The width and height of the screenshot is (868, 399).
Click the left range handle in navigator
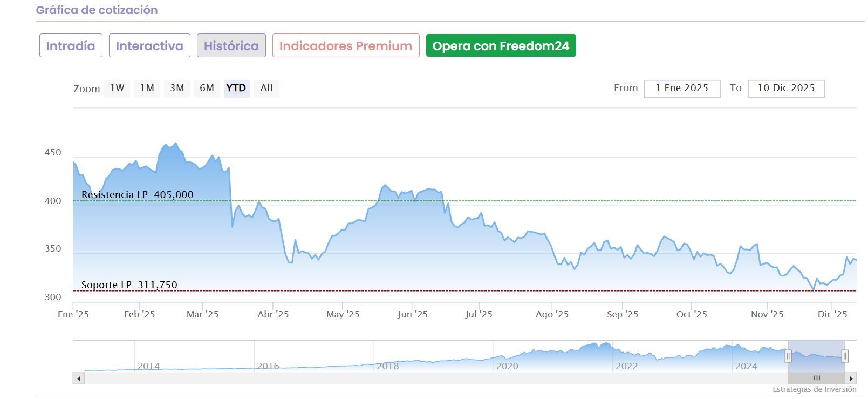click(788, 356)
